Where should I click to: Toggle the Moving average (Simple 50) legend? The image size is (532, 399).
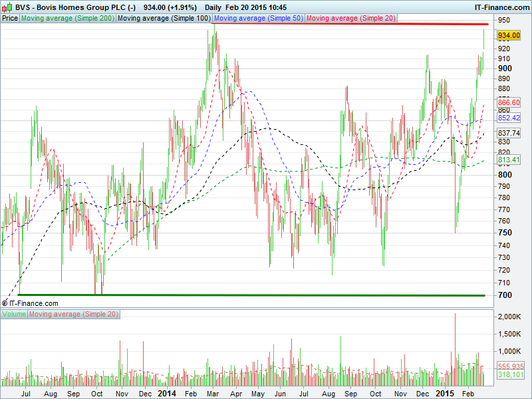pos(258,19)
